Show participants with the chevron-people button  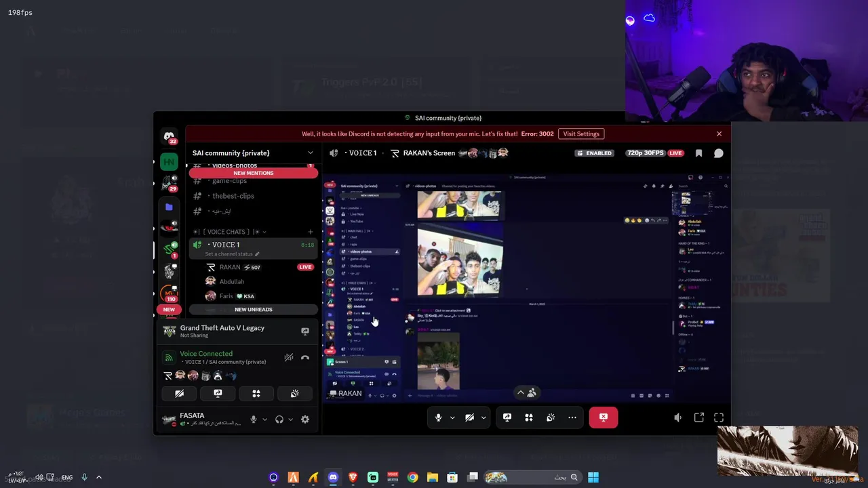pyautogui.click(x=526, y=392)
